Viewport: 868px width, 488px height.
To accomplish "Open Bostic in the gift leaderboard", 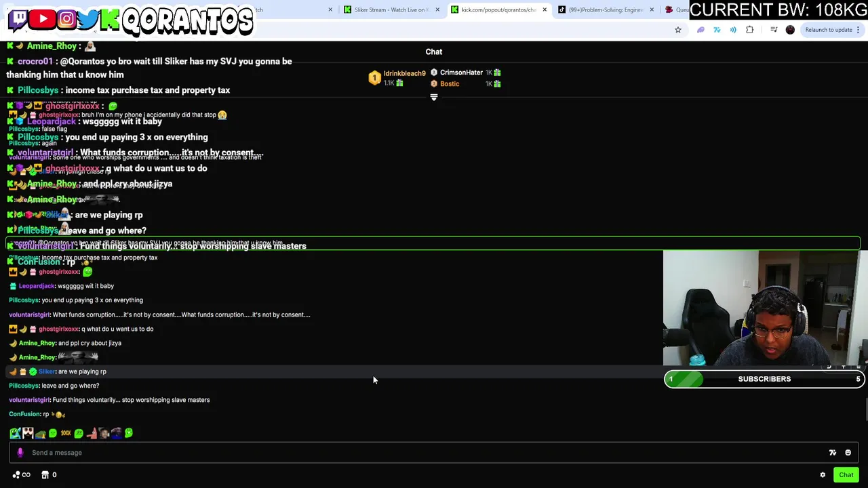I will pyautogui.click(x=450, y=84).
